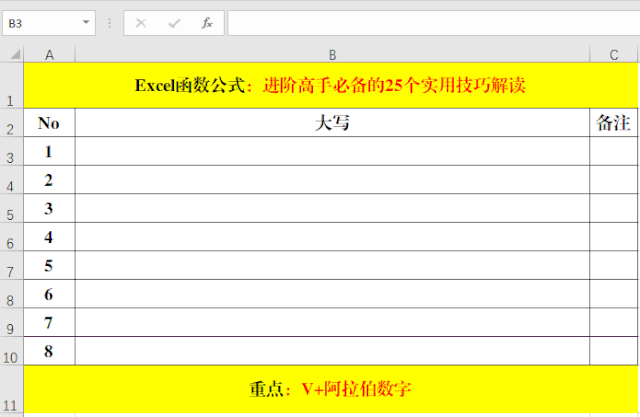Click the '备注' header cell

point(614,122)
